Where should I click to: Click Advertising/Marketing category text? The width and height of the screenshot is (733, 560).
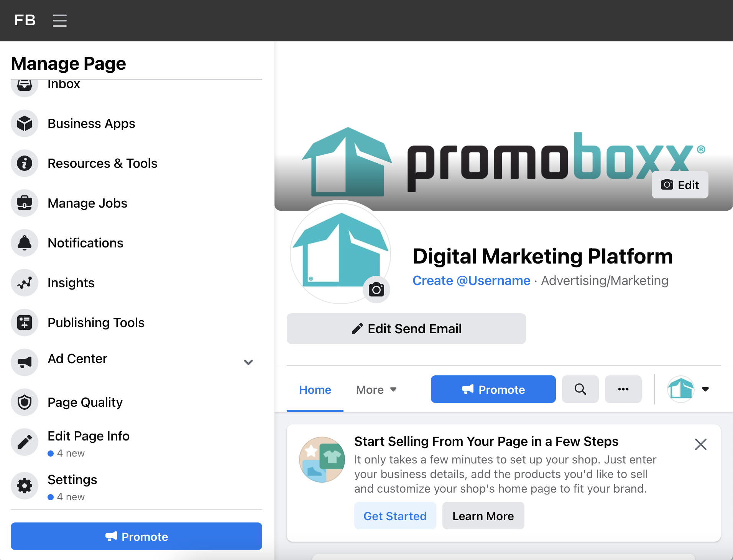pyautogui.click(x=605, y=280)
